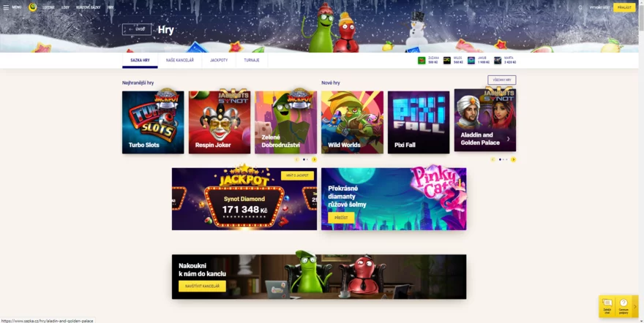Click the Sazka round logo
Screen dimensions: 644x323
(33, 7)
